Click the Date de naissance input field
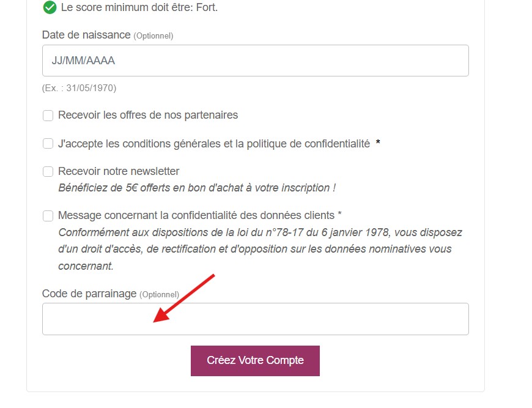 point(255,60)
